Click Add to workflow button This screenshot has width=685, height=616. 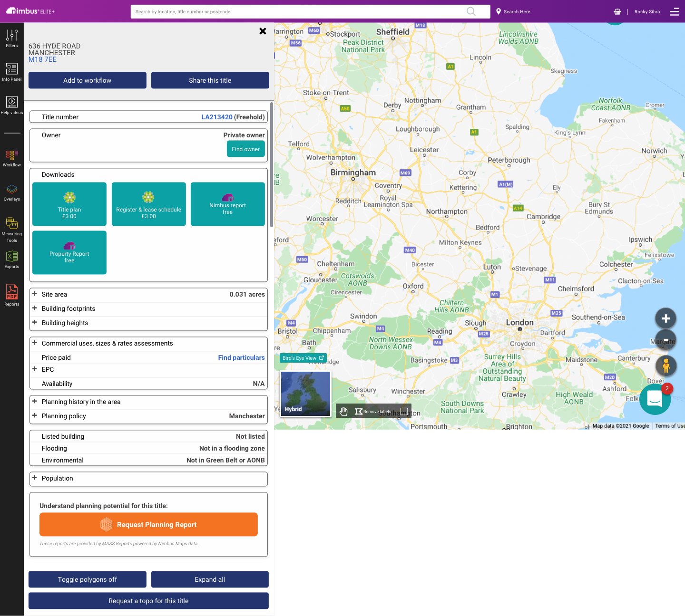point(88,80)
